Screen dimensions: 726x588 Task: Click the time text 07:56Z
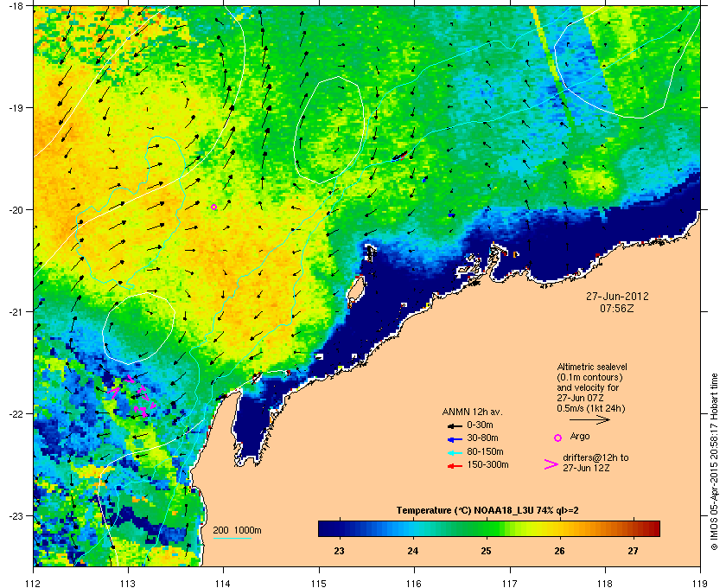pyautogui.click(x=617, y=308)
